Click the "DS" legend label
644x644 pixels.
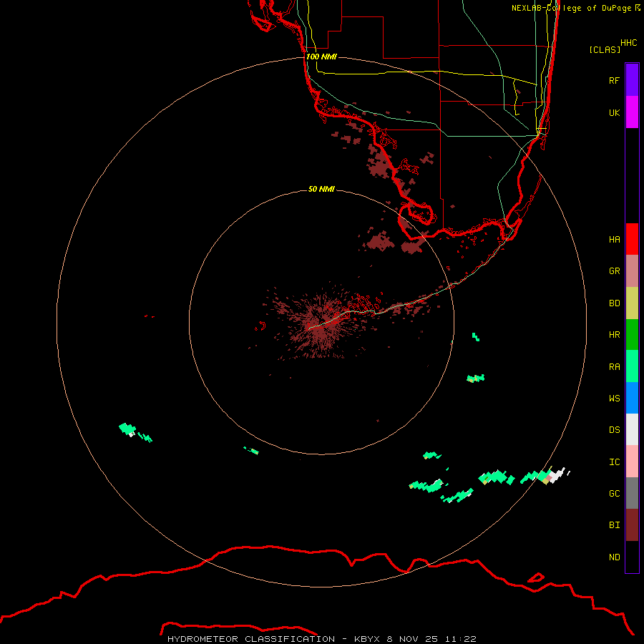click(614, 430)
